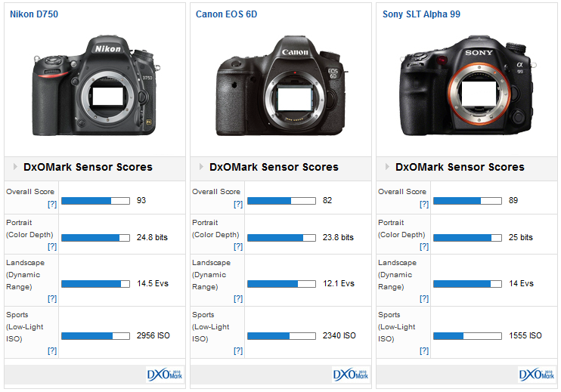
Task: Collapse Nikon D750 DxOMark Sensor Scores section
Action: tap(14, 167)
